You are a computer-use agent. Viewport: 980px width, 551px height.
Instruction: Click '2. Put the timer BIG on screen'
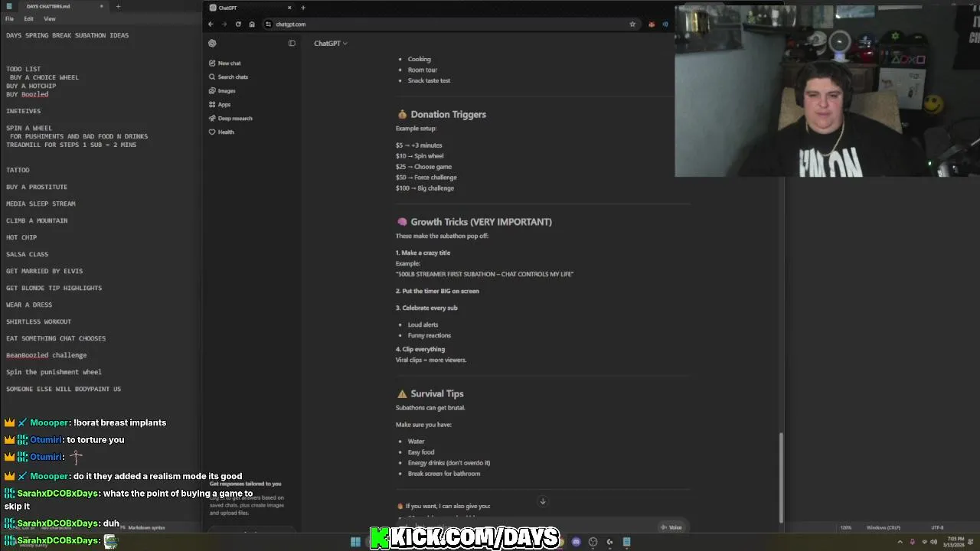coord(437,292)
